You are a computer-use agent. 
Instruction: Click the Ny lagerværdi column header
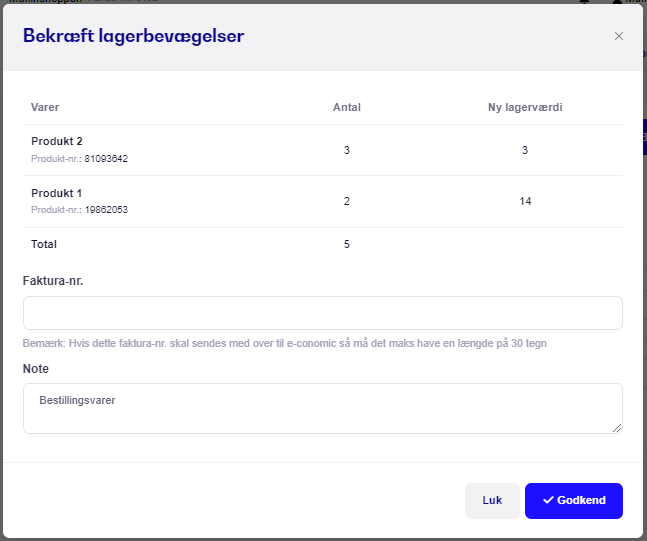click(525, 107)
